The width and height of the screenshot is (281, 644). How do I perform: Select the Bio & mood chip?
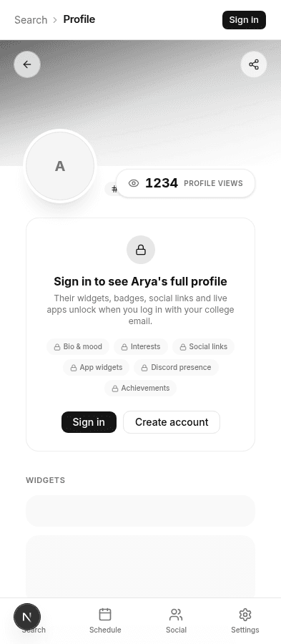tap(78, 346)
